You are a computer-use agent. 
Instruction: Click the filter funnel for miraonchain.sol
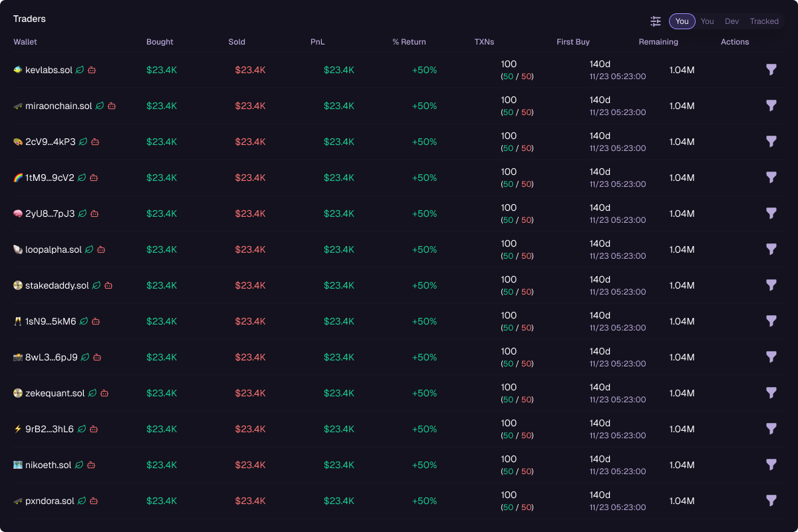coord(771,106)
